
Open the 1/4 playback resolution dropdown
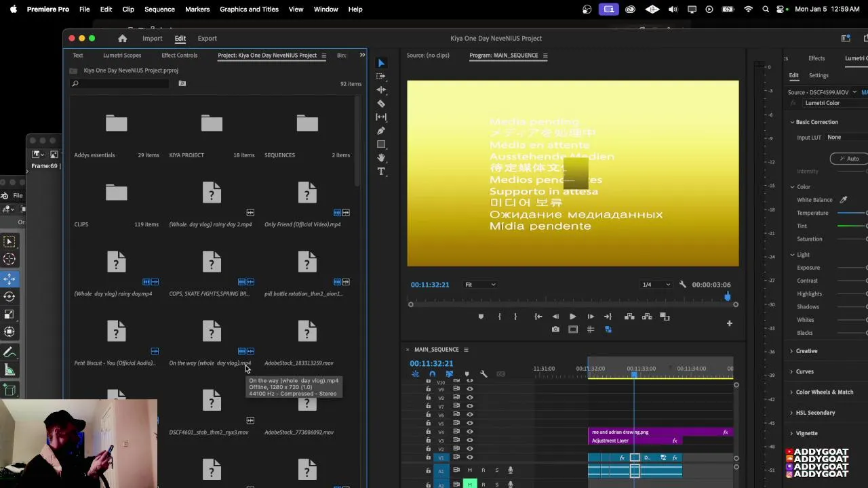(656, 285)
